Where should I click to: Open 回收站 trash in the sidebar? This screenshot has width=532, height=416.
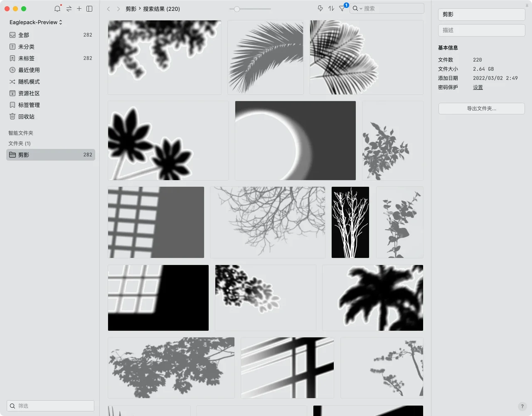51,116
